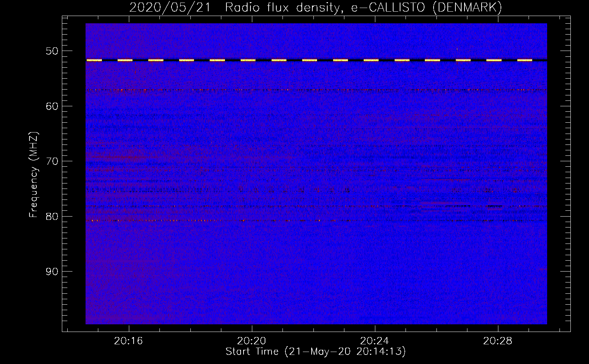Click the 20:20 time tick label
The image size is (589, 364).
[x=252, y=341]
